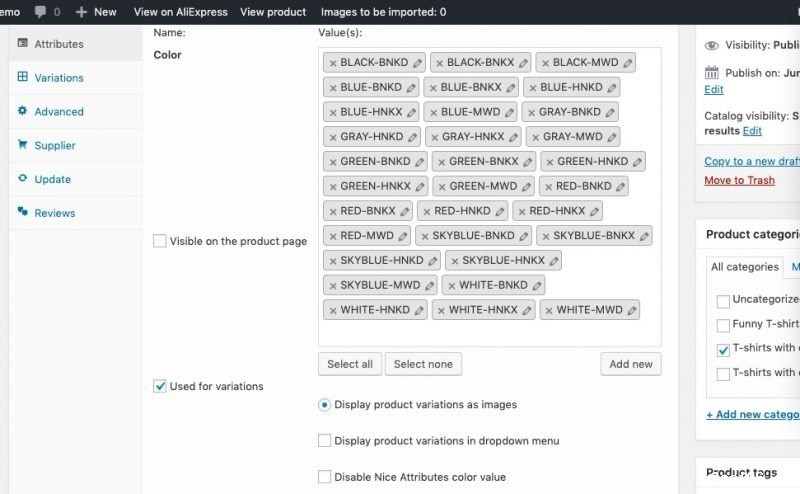Switch to the Supplier tab
Image resolution: width=800 pixels, height=494 pixels.
coord(54,146)
